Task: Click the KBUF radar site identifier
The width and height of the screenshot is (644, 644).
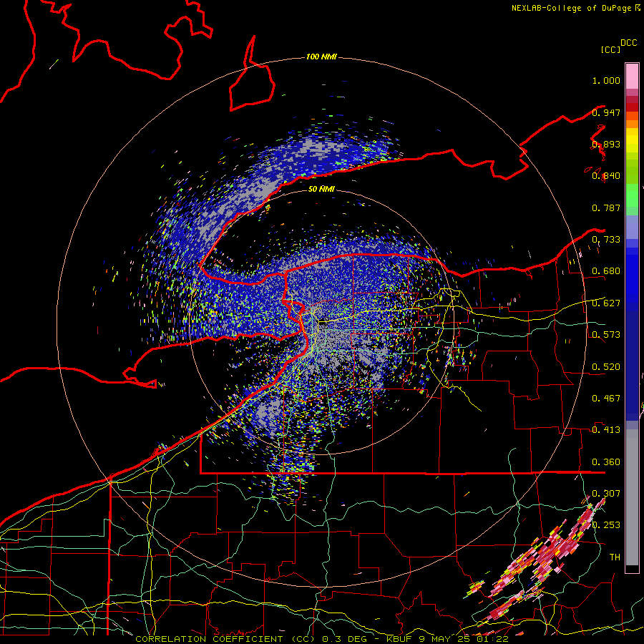Action: 400,639
